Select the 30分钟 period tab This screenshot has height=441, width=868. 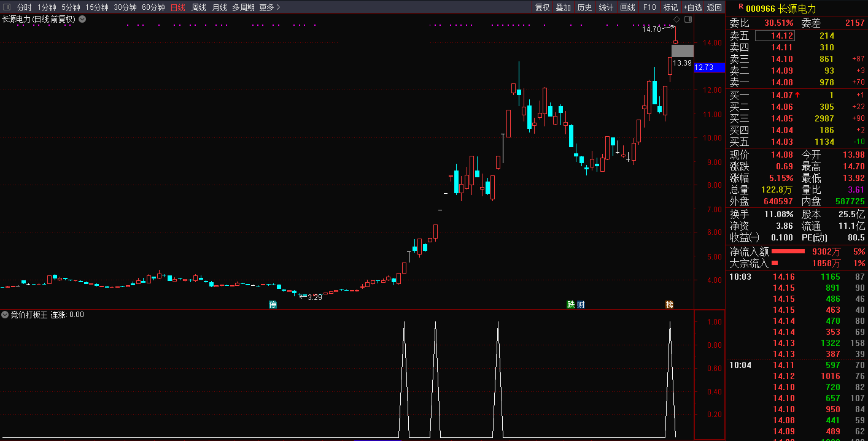(125, 7)
